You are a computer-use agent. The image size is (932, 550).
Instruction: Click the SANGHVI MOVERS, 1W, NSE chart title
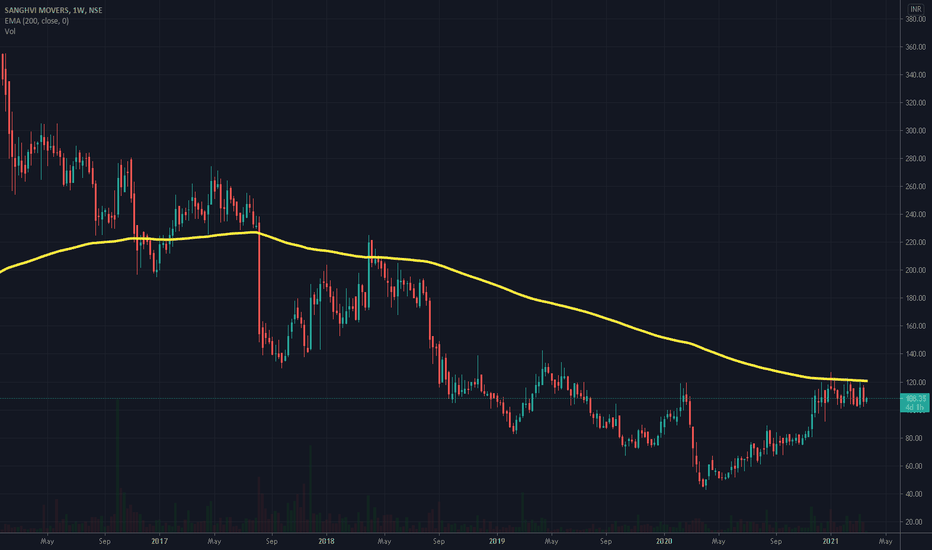point(53,10)
